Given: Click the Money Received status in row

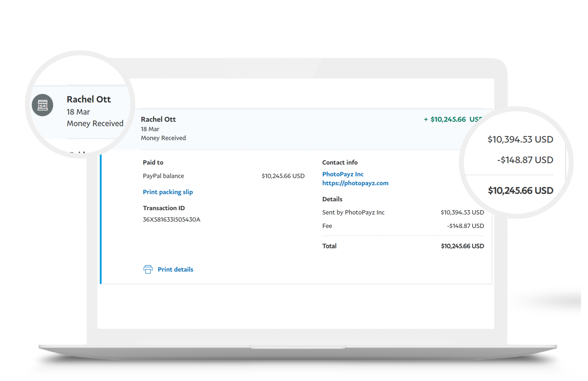Looking at the screenshot, I should click(x=163, y=138).
